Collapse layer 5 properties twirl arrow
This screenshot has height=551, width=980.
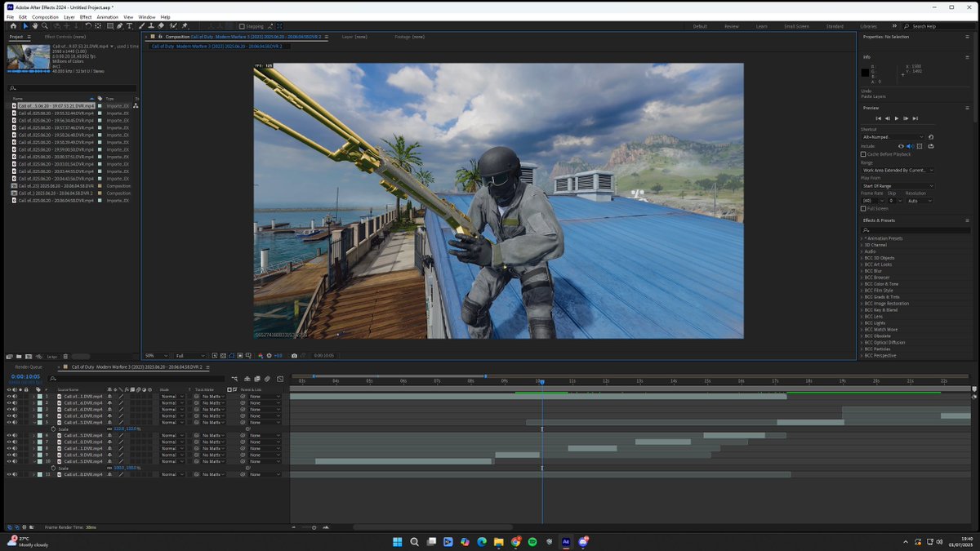coord(34,422)
